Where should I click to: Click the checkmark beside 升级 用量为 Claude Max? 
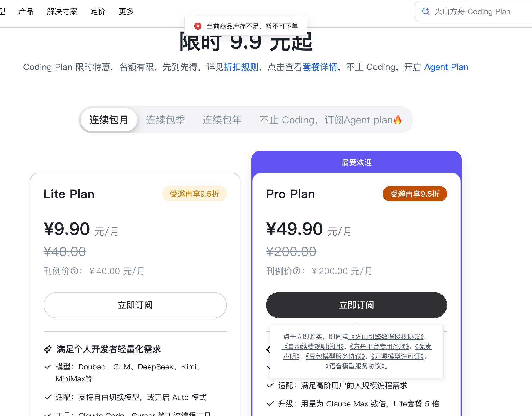click(270, 404)
